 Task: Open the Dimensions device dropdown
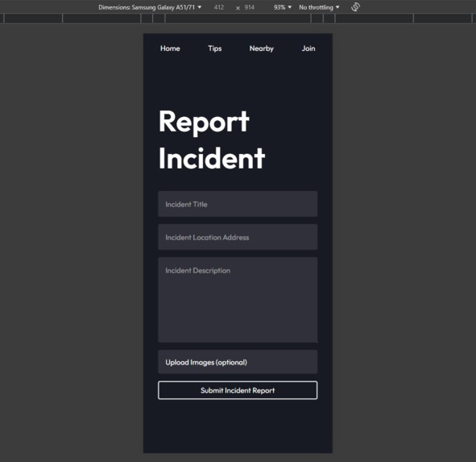(x=150, y=7)
